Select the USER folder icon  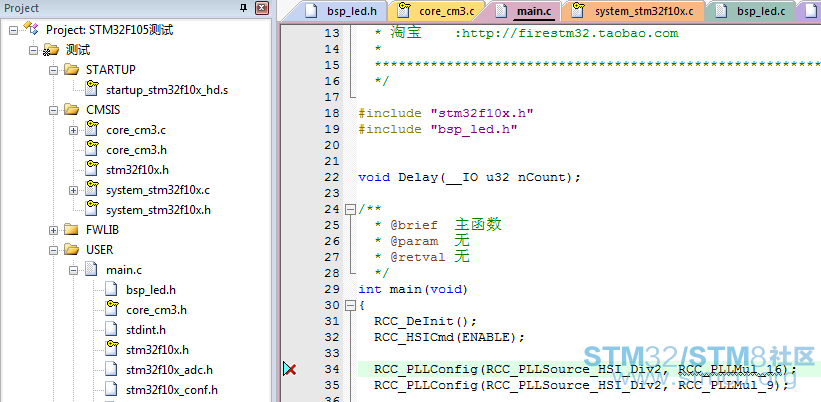click(71, 250)
